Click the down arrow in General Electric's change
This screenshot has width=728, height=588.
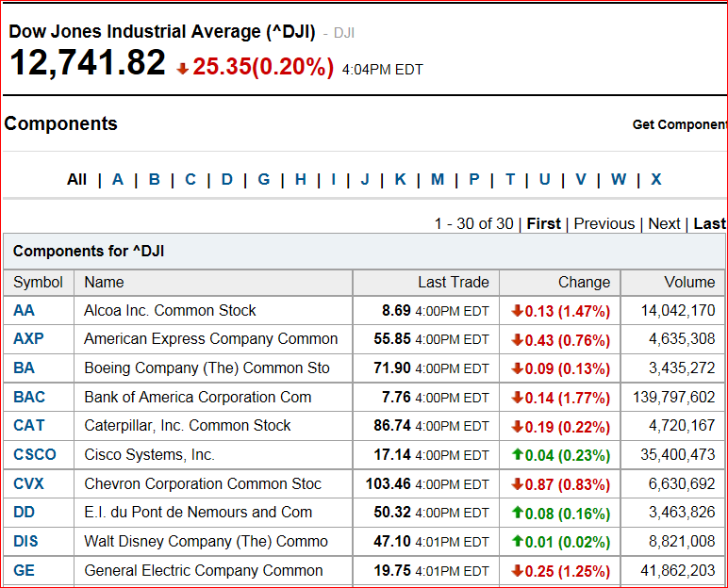pyautogui.click(x=517, y=571)
